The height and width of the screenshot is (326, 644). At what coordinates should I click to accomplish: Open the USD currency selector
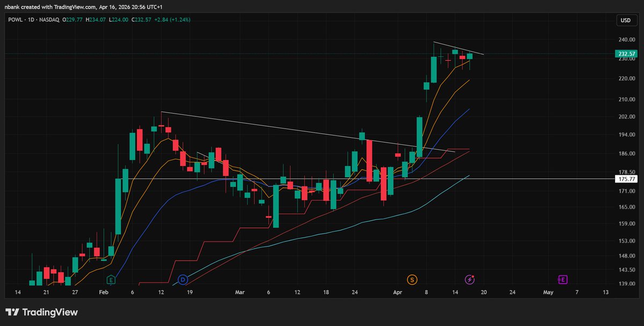point(625,20)
